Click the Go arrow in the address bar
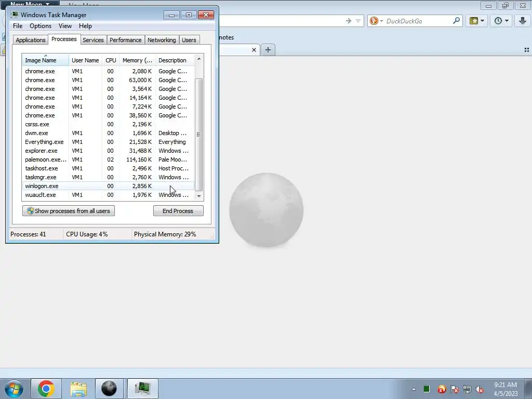 (x=349, y=21)
